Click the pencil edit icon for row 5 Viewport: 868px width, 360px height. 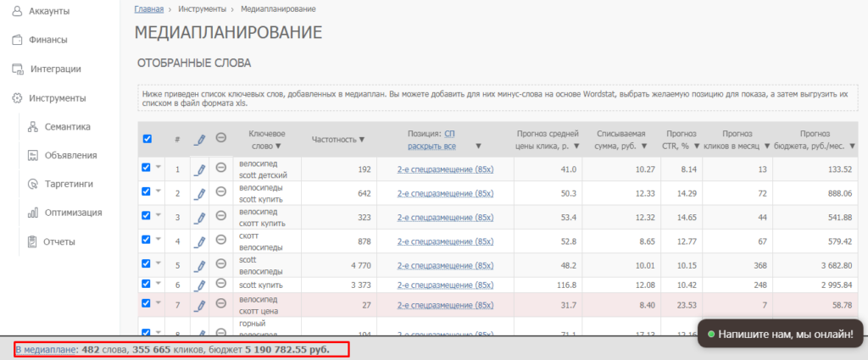click(200, 265)
